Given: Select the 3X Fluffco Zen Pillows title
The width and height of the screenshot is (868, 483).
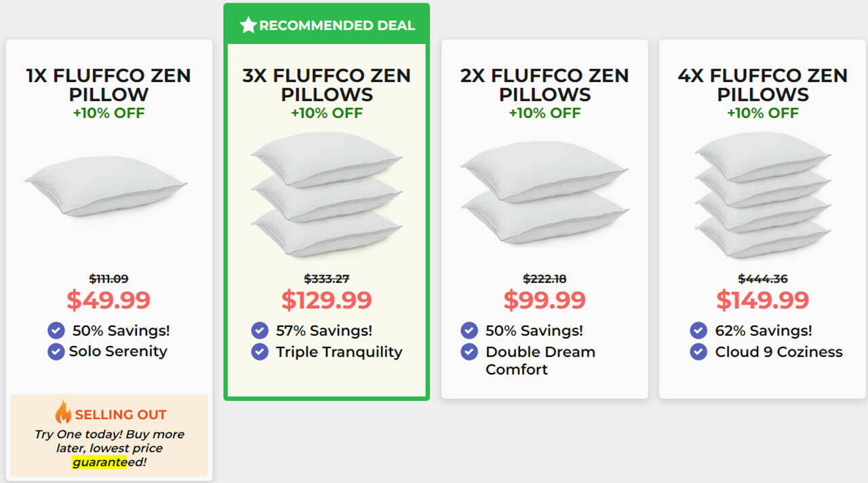Looking at the screenshot, I should [327, 85].
